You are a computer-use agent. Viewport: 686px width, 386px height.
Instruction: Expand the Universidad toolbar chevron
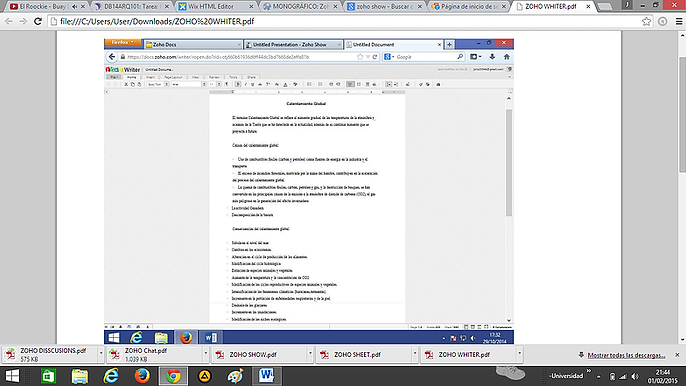[588, 371]
